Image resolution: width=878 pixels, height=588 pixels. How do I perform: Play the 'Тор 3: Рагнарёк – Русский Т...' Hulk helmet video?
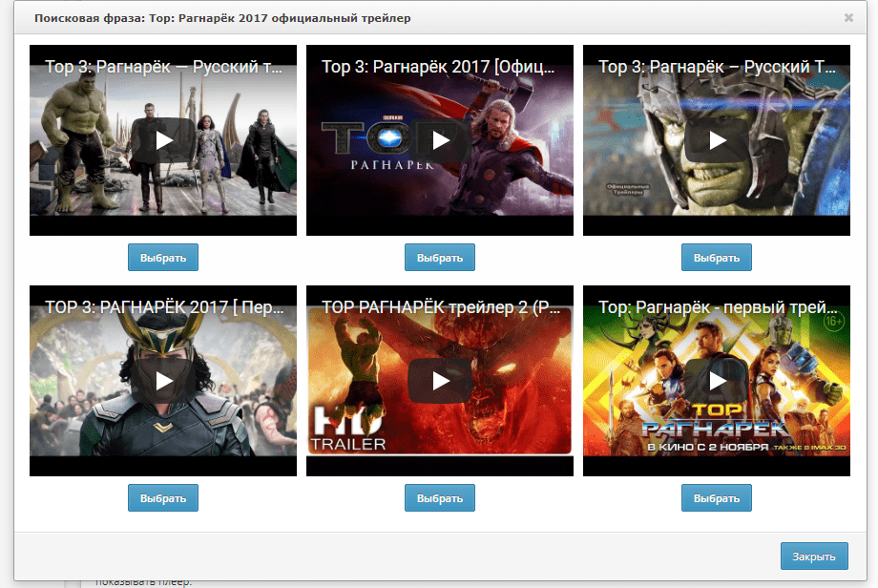tap(717, 140)
